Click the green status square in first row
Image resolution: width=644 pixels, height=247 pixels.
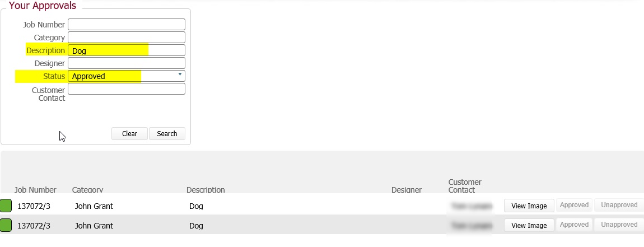6,206
